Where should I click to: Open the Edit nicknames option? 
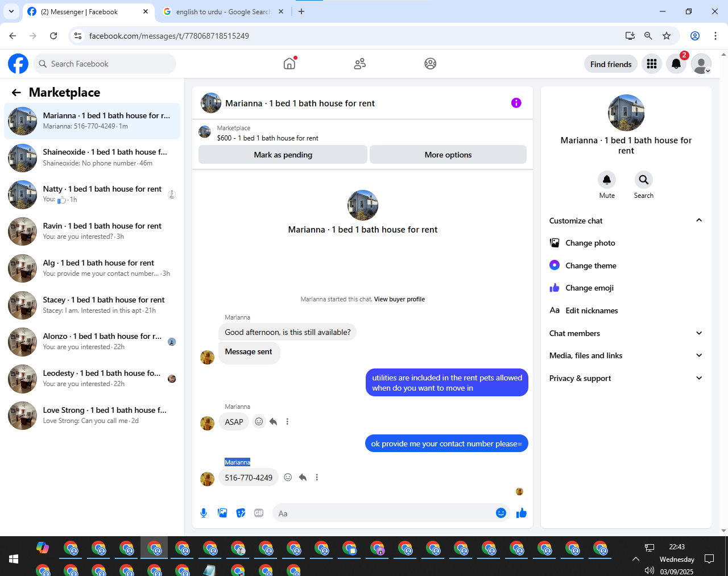click(x=626, y=310)
